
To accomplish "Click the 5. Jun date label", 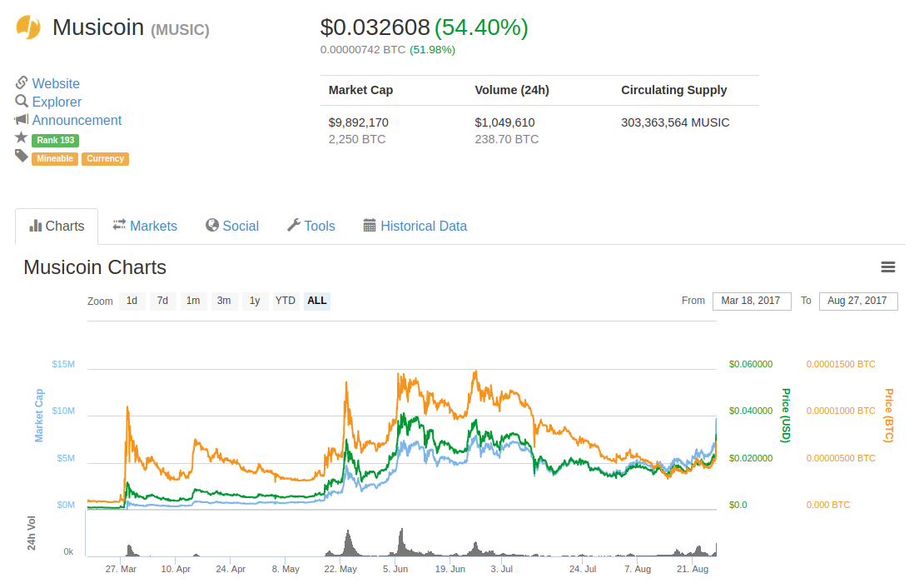I will point(395,569).
